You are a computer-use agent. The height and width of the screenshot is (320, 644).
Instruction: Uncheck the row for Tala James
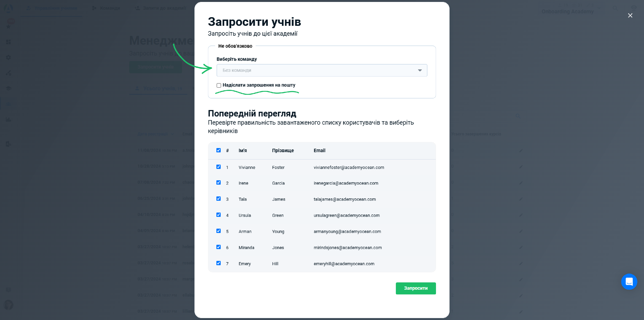click(x=219, y=198)
